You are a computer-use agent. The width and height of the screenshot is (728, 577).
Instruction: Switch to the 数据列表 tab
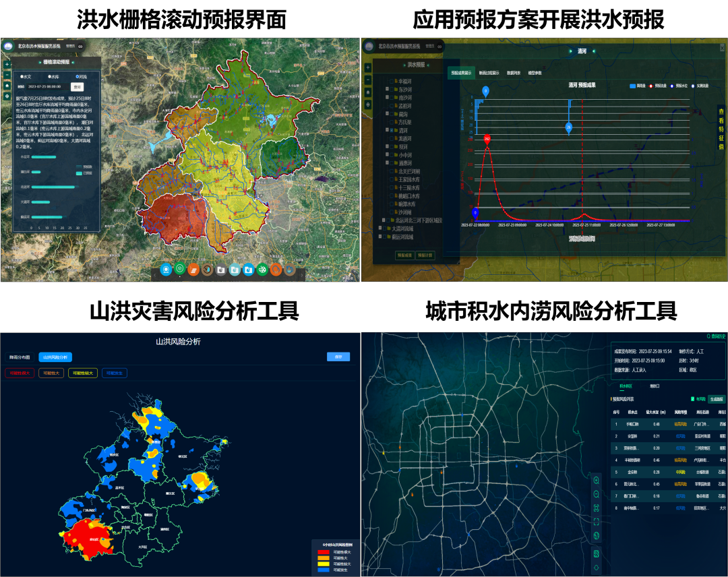click(514, 73)
